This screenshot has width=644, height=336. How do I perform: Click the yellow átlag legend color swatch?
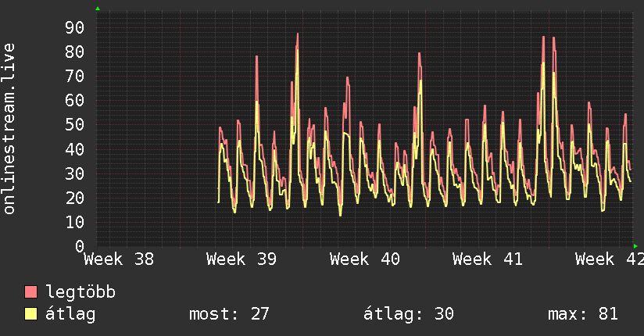30,314
